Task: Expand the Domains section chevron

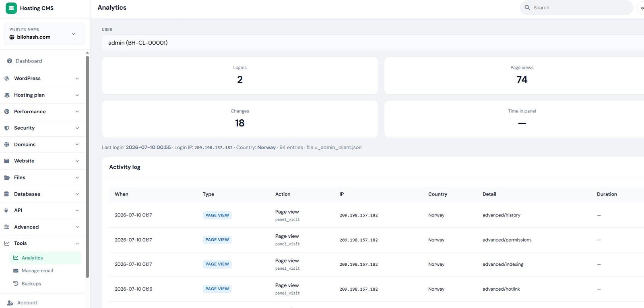Action: (x=77, y=144)
